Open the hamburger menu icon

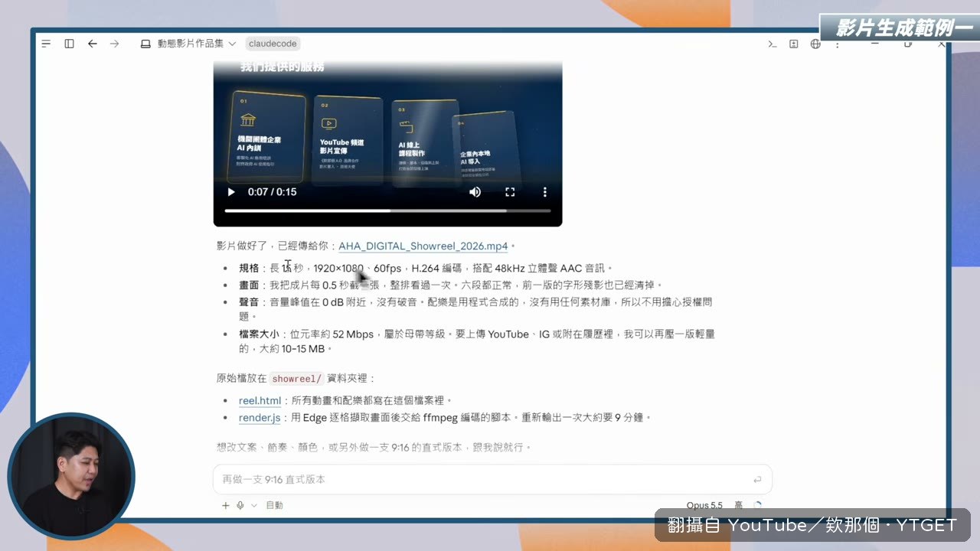pos(46,44)
